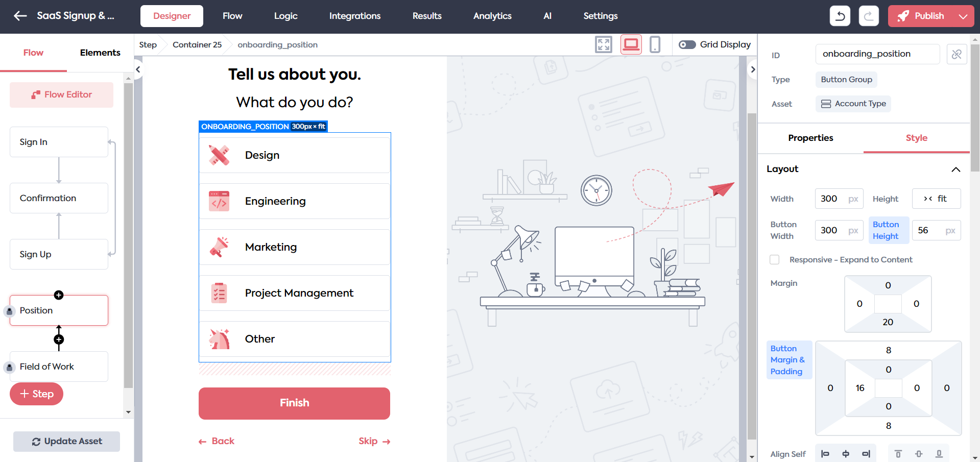The height and width of the screenshot is (462, 980).
Task: Open the Publish dropdown menu
Action: [x=964, y=16]
